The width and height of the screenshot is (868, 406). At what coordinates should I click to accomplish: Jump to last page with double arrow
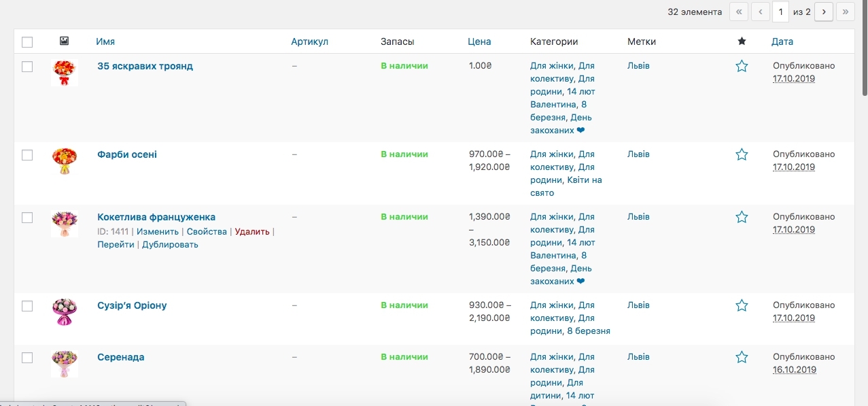(x=845, y=12)
